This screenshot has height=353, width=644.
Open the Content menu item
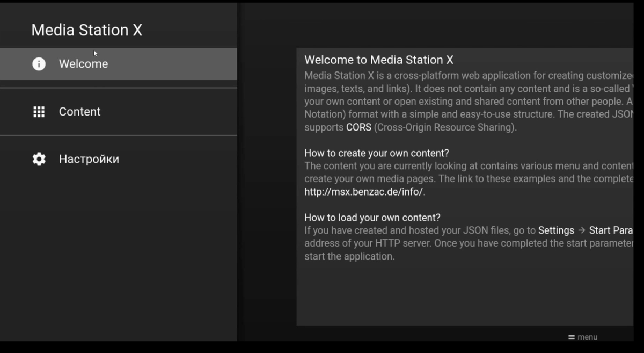(118, 112)
